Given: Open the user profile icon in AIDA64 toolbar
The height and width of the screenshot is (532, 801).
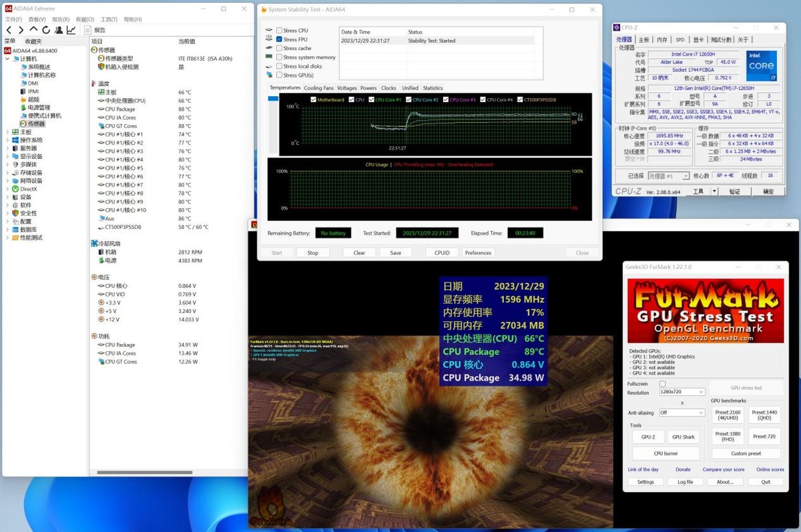Looking at the screenshot, I should (x=59, y=30).
